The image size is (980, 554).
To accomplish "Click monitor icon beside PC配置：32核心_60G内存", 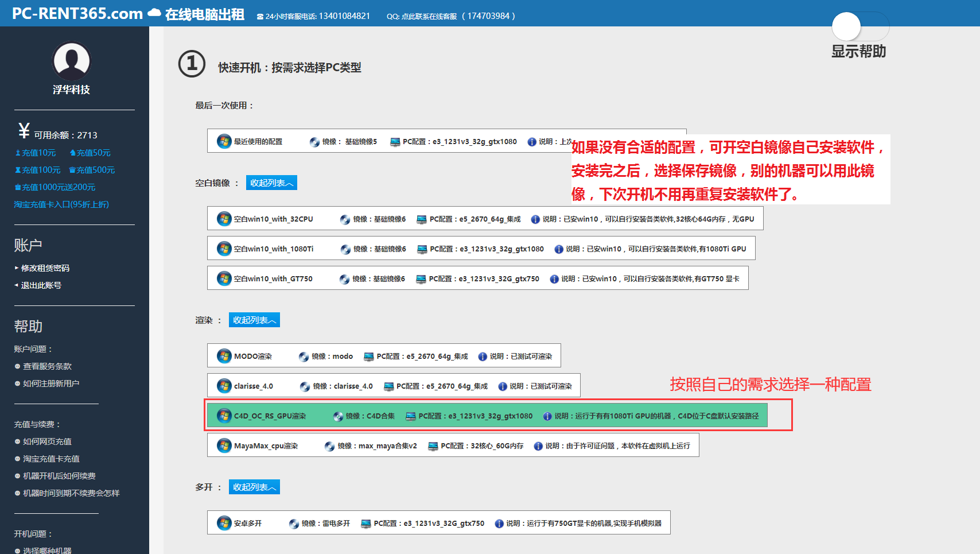I will 433,446.
